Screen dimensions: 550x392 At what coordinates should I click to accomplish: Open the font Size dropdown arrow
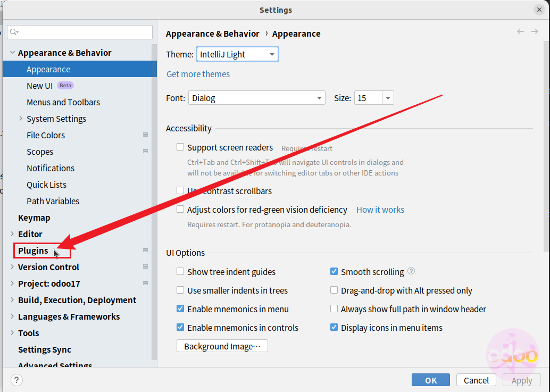coord(388,98)
